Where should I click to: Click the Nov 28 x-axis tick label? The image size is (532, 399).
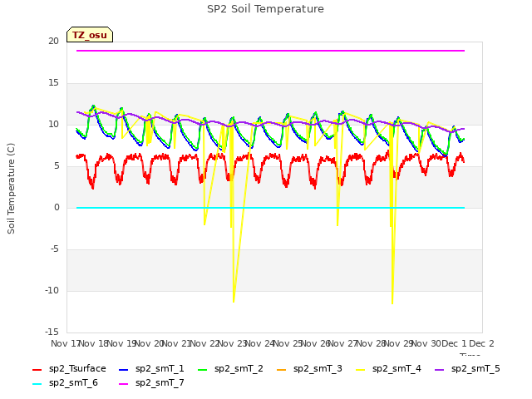pos(371,343)
